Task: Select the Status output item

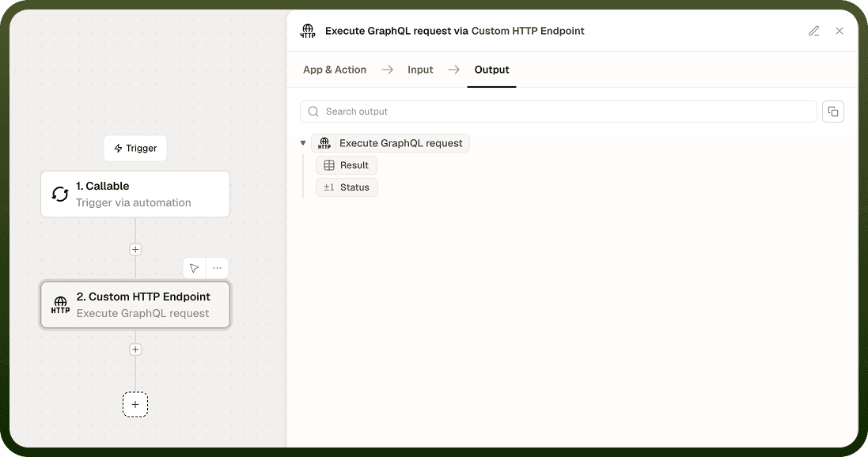Action: (x=347, y=187)
